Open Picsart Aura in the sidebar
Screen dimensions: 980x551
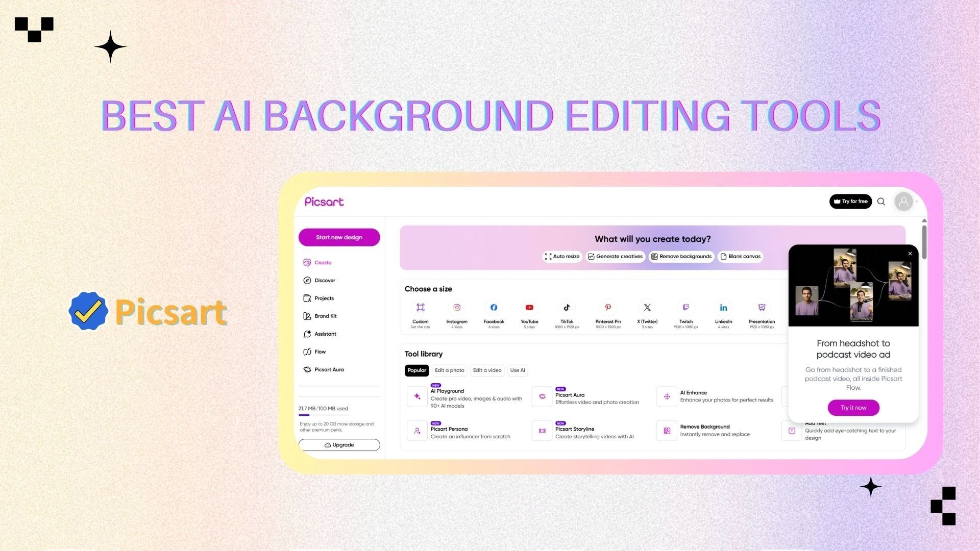pos(329,369)
